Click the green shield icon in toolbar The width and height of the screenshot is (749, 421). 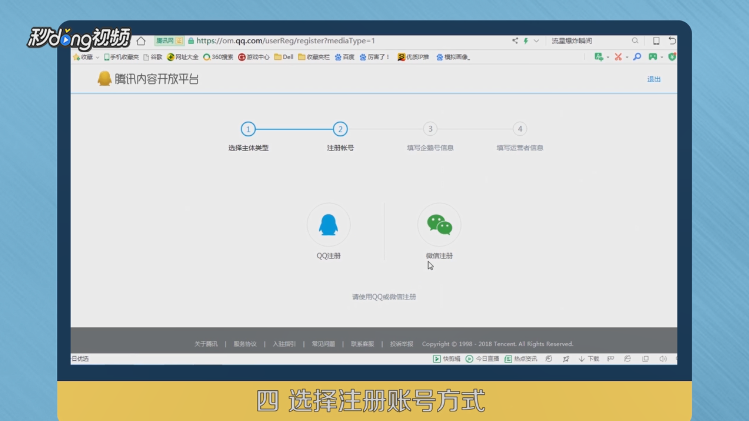click(x=672, y=57)
